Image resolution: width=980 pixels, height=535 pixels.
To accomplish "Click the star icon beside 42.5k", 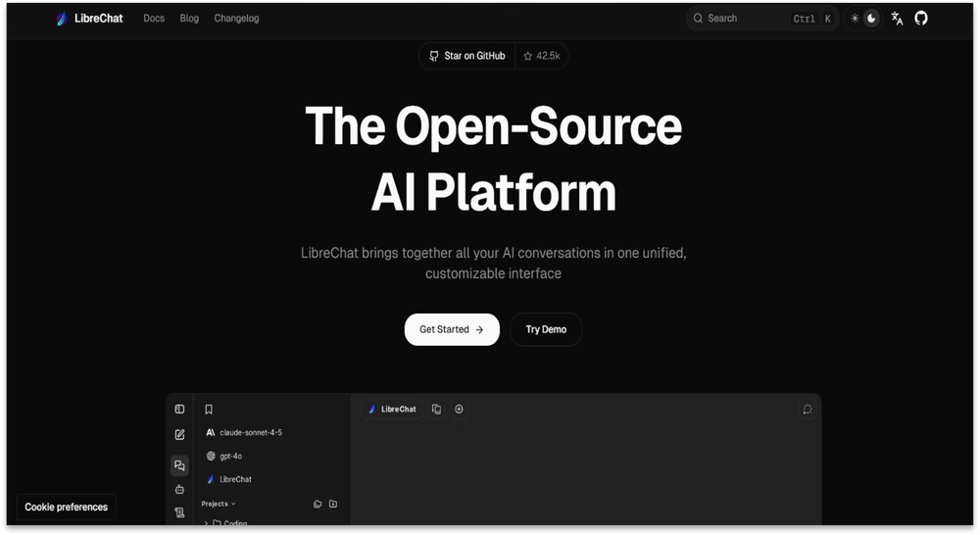I will coord(527,56).
